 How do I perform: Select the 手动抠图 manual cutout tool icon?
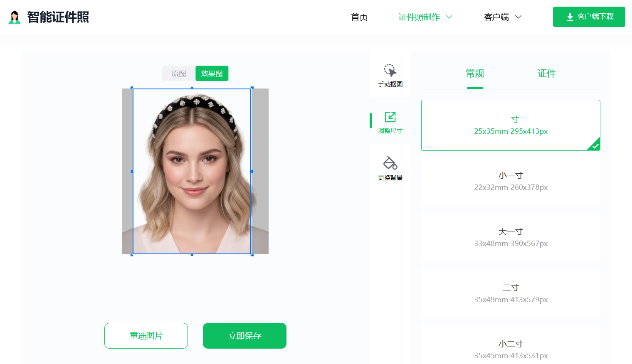[x=390, y=70]
